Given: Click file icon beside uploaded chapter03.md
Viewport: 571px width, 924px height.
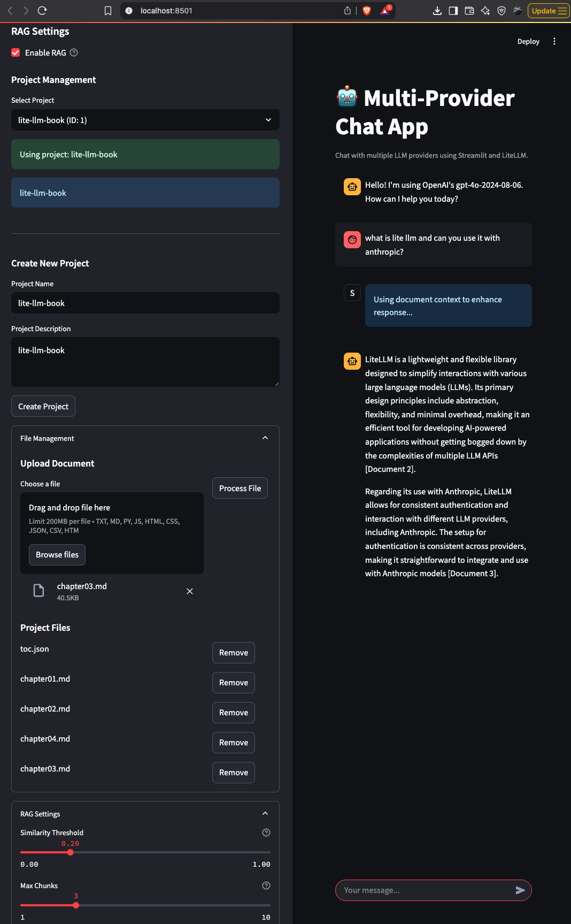Looking at the screenshot, I should tap(39, 591).
